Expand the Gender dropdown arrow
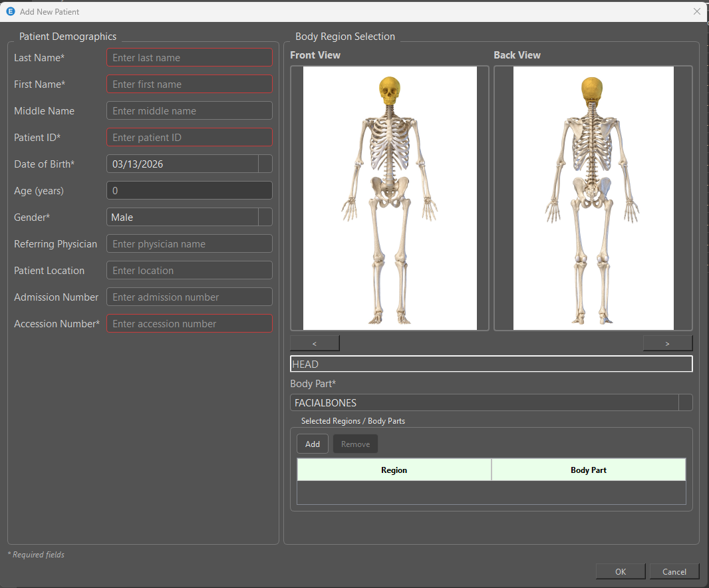Viewport: 709px width, 588px height. pyautogui.click(x=265, y=217)
